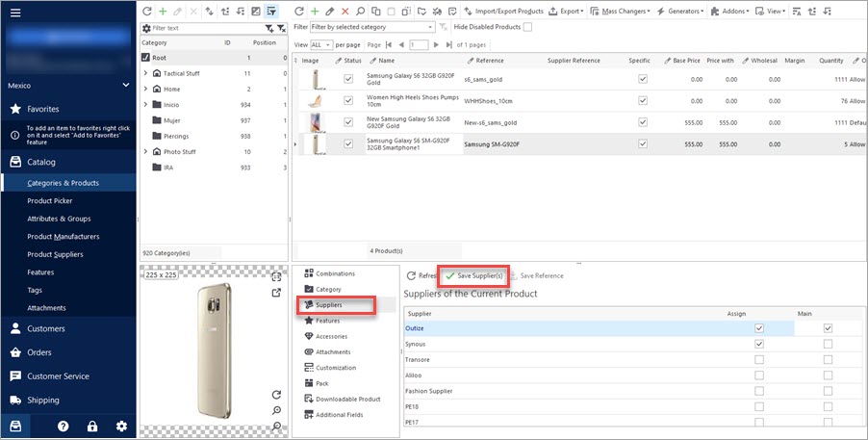This screenshot has height=440, width=868.
Task: Click the active category filter toggle icon
Action: click(271, 12)
